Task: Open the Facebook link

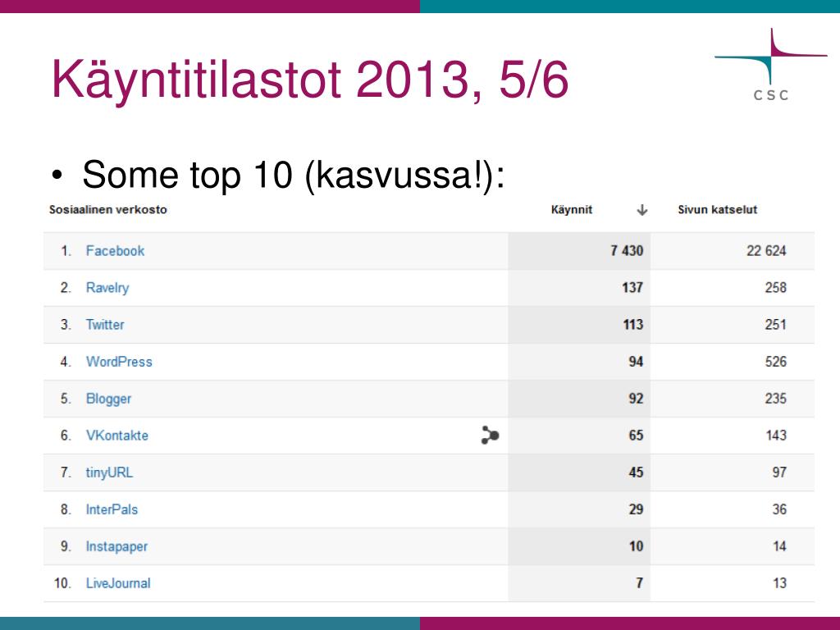Action: coord(115,251)
